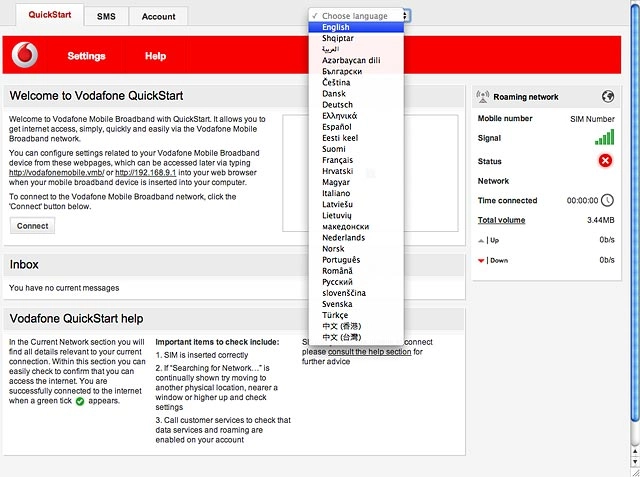Click the scrollbar down arrow
This screenshot has height=477, width=640.
pos(635,461)
